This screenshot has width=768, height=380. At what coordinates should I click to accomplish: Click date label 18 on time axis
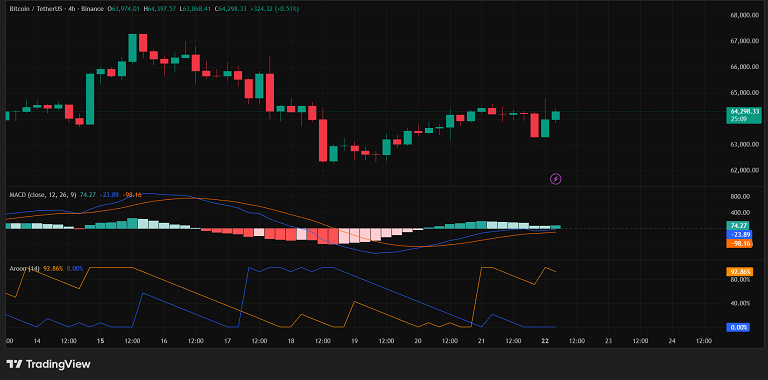(291, 341)
